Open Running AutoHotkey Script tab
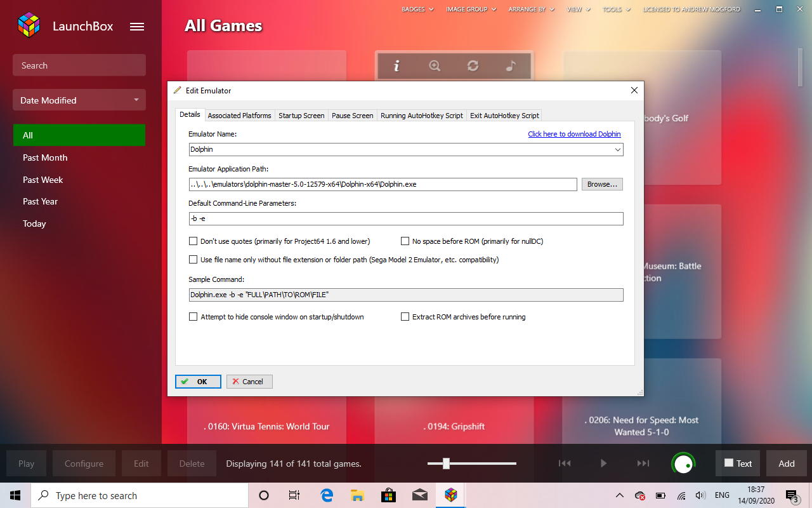This screenshot has width=812, height=508. click(x=422, y=116)
